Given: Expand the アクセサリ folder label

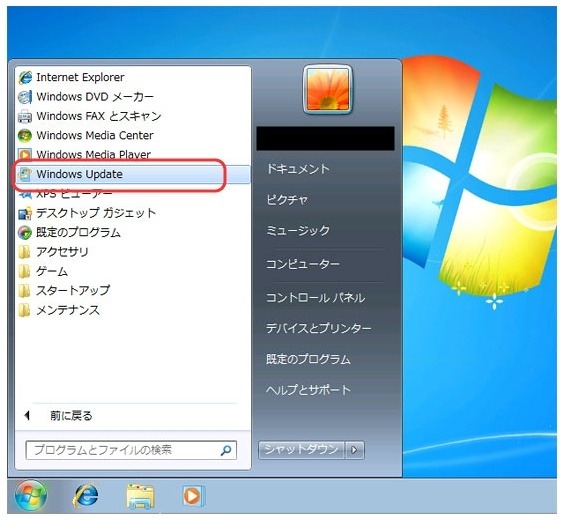Looking at the screenshot, I should (62, 252).
